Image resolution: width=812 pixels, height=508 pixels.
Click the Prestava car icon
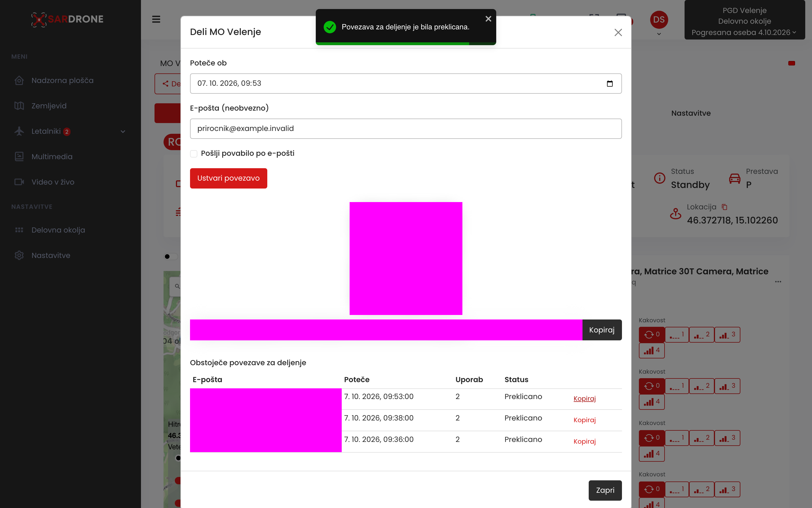[x=734, y=178]
